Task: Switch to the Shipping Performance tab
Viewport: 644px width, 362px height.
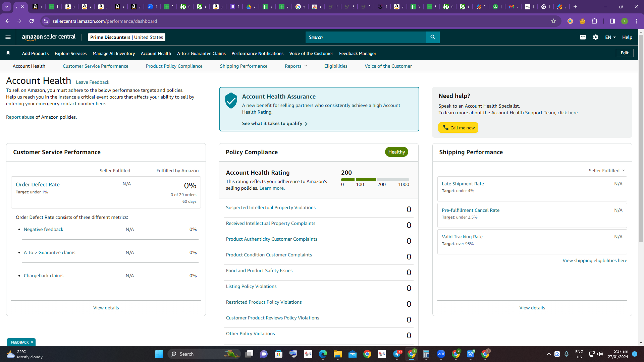Action: coord(244,66)
